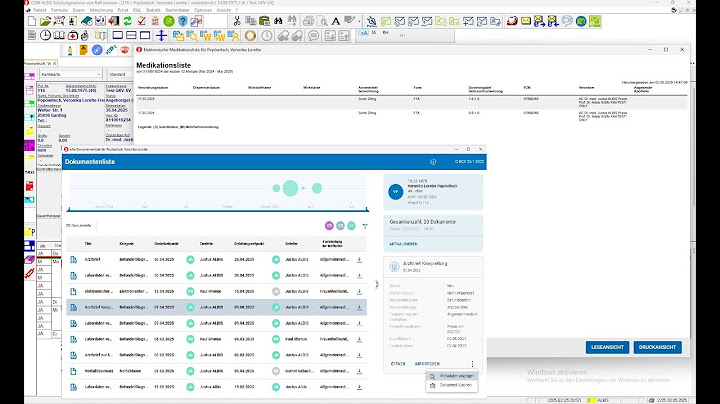
Task: Open the Patient menu
Action: (39, 10)
